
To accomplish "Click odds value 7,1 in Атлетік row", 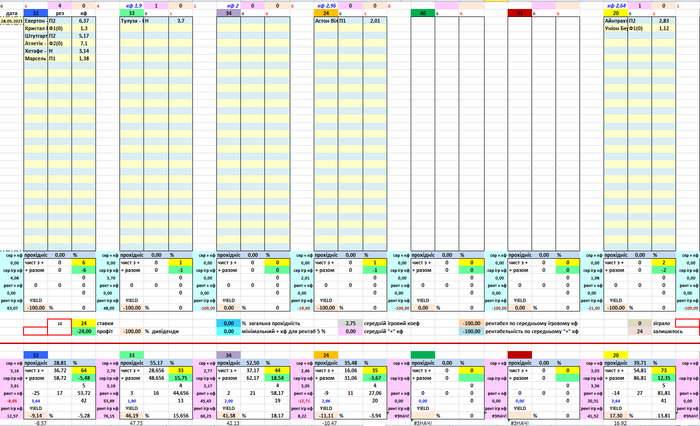I will (x=83, y=44).
